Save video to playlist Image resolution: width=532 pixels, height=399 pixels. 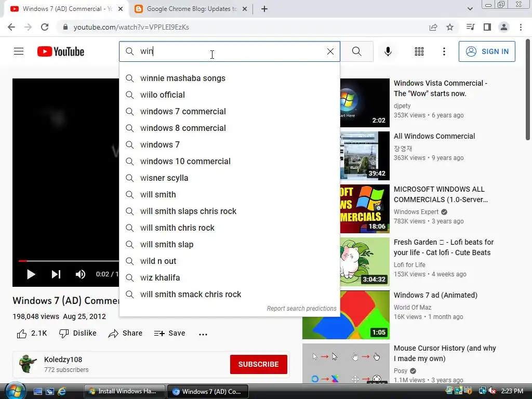169,334
